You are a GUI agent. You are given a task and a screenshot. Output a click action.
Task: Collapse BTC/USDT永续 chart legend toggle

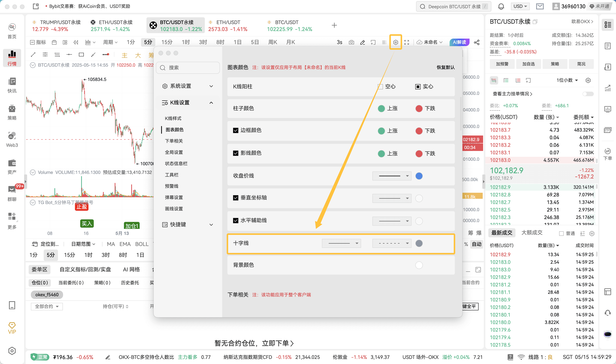pos(33,65)
